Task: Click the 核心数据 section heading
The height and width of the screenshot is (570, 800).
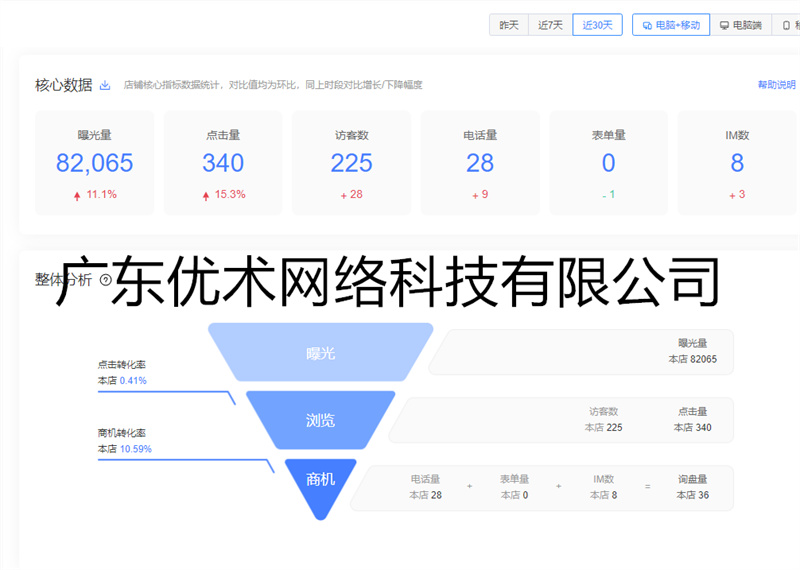Action: tap(64, 85)
